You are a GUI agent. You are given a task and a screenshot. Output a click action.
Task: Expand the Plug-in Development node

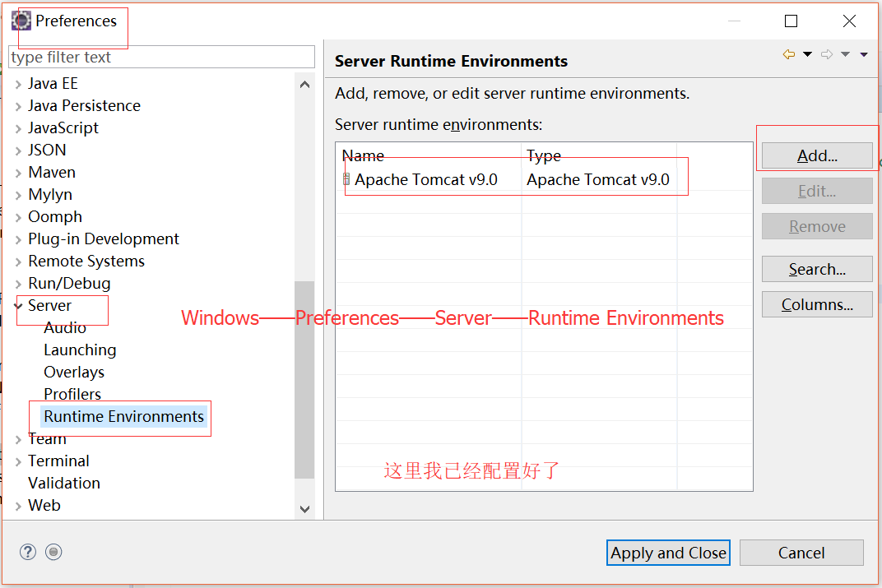(18, 239)
